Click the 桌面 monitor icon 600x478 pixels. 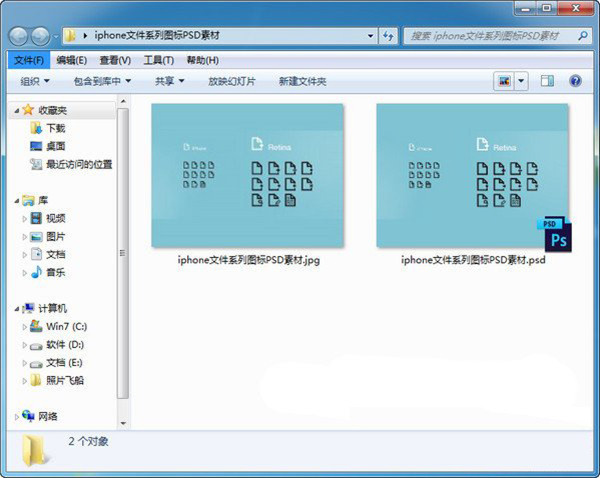point(36,146)
